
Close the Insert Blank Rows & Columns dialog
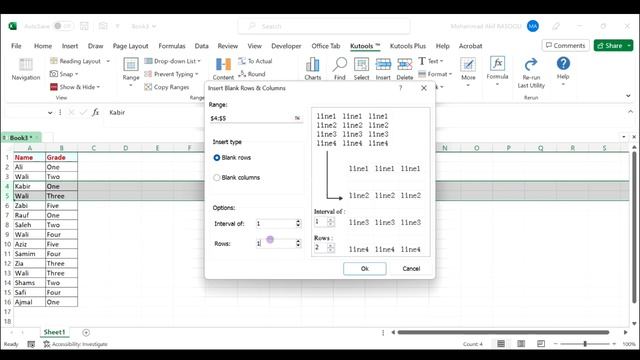coord(424,88)
